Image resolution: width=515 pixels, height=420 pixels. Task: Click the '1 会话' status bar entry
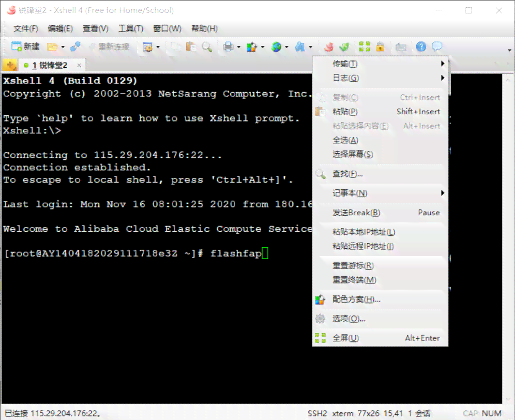click(419, 413)
